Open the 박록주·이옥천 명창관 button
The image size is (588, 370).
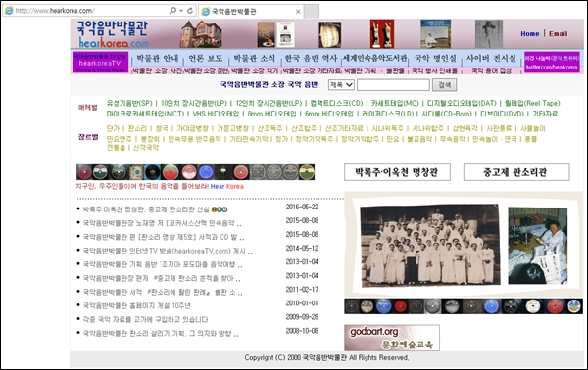397,172
